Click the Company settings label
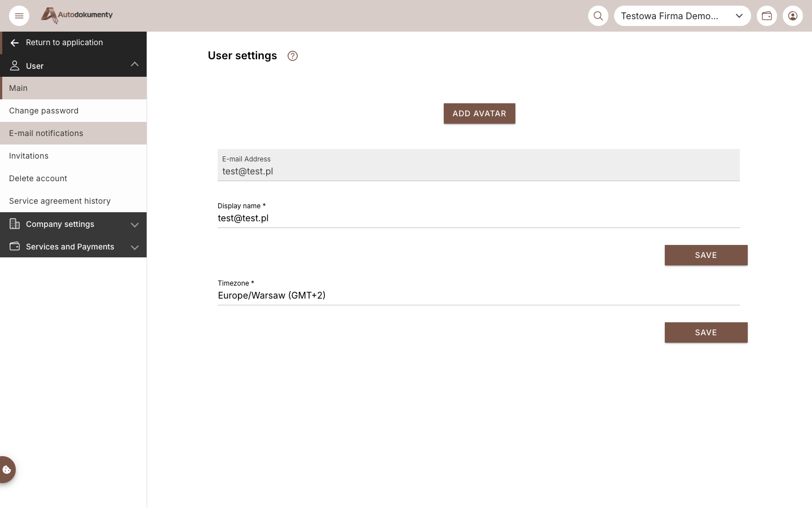This screenshot has height=508, width=812. pos(60,224)
